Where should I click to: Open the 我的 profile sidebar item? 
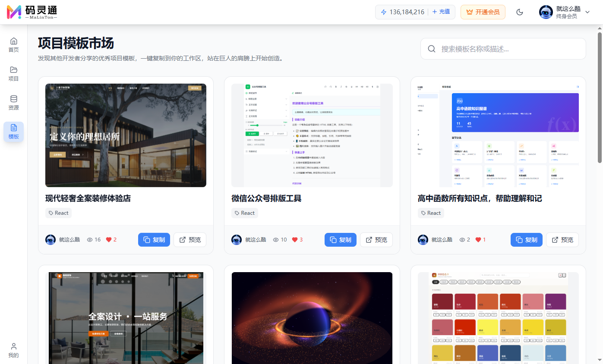(x=14, y=350)
